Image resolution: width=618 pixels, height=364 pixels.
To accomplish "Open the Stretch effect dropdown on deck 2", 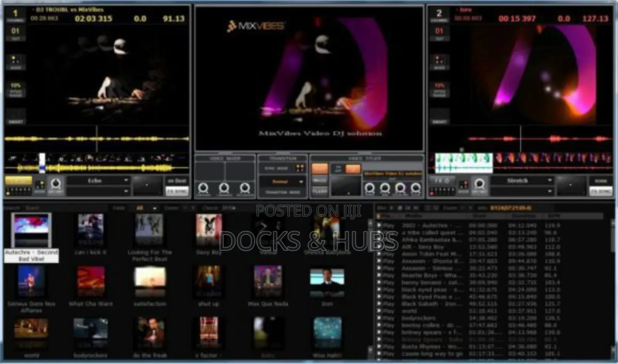I will click(522, 180).
